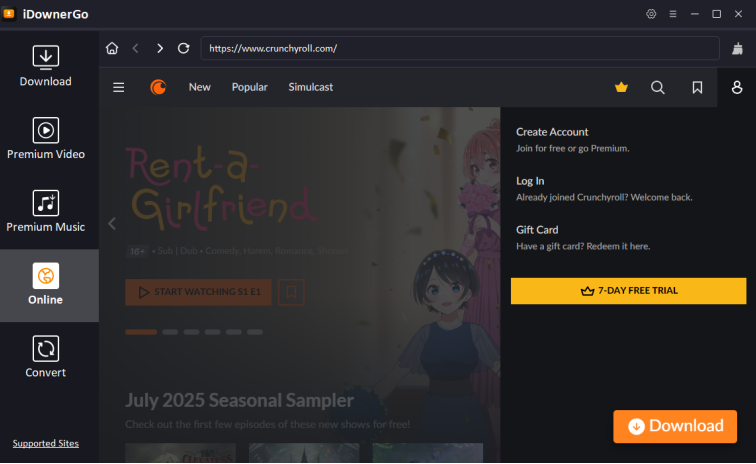
Task: Click the Rent-a-Girlfriend title logo
Action: tap(222, 188)
